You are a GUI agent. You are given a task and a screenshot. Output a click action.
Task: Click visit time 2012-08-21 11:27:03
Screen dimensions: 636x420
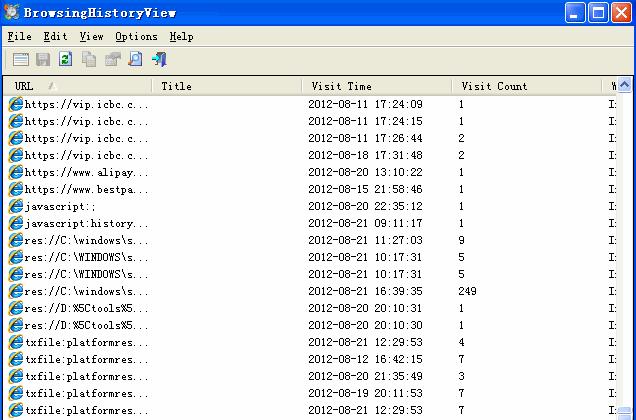[365, 240]
